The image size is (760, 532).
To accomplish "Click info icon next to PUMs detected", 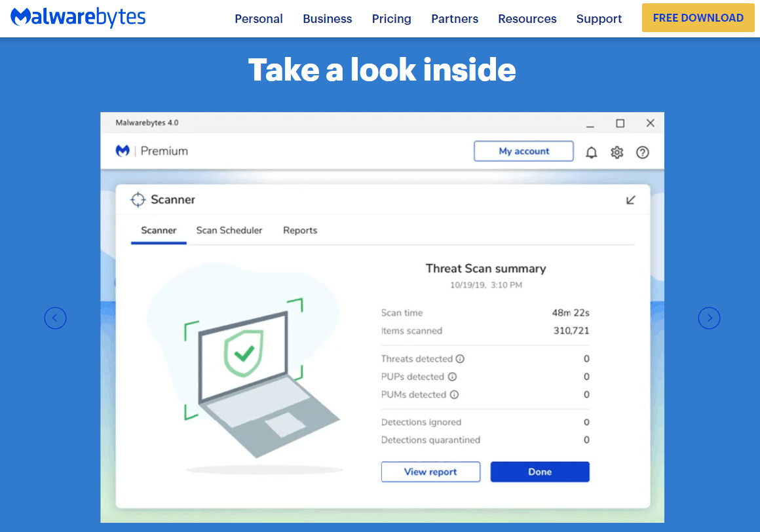I will pyautogui.click(x=454, y=395).
